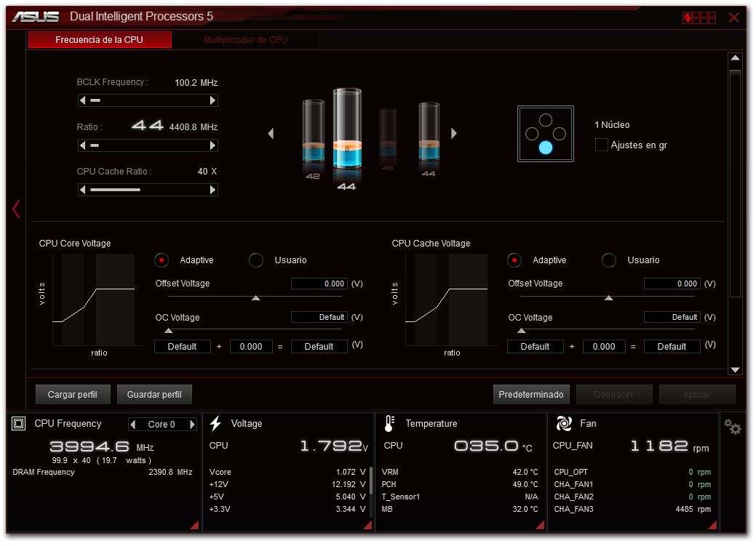
Task: Click the window layout grid icon in title bar
Action: [699, 18]
